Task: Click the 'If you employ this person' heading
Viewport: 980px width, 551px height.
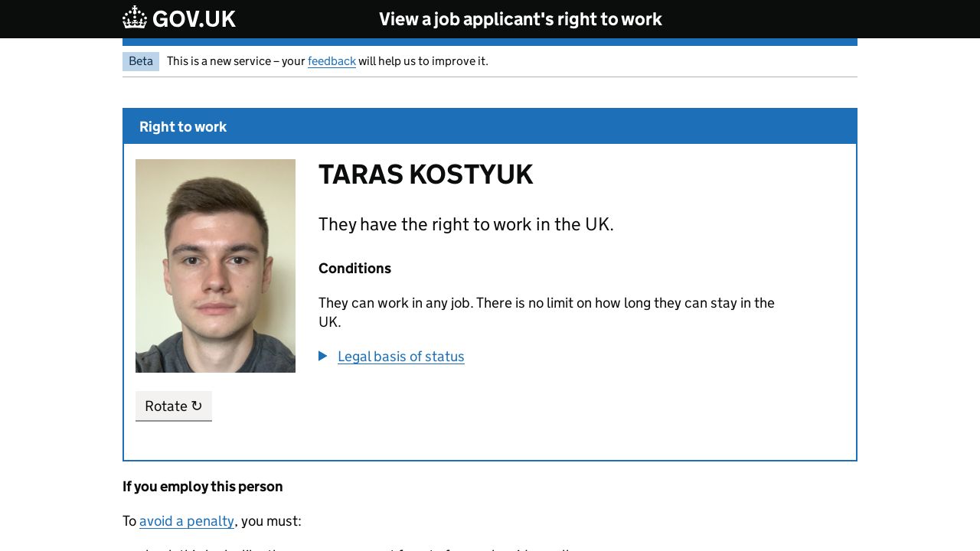Action: (203, 487)
